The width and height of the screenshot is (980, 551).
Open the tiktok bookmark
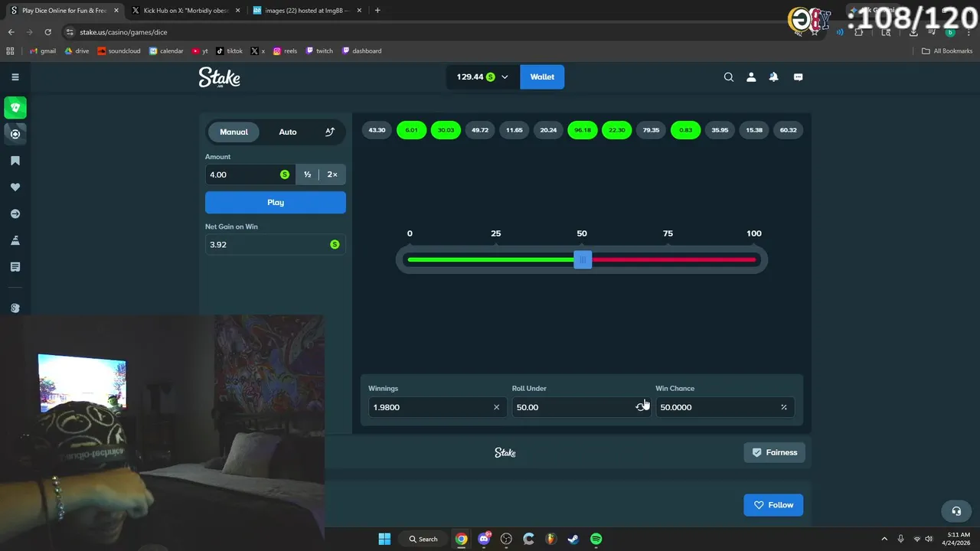pyautogui.click(x=230, y=51)
